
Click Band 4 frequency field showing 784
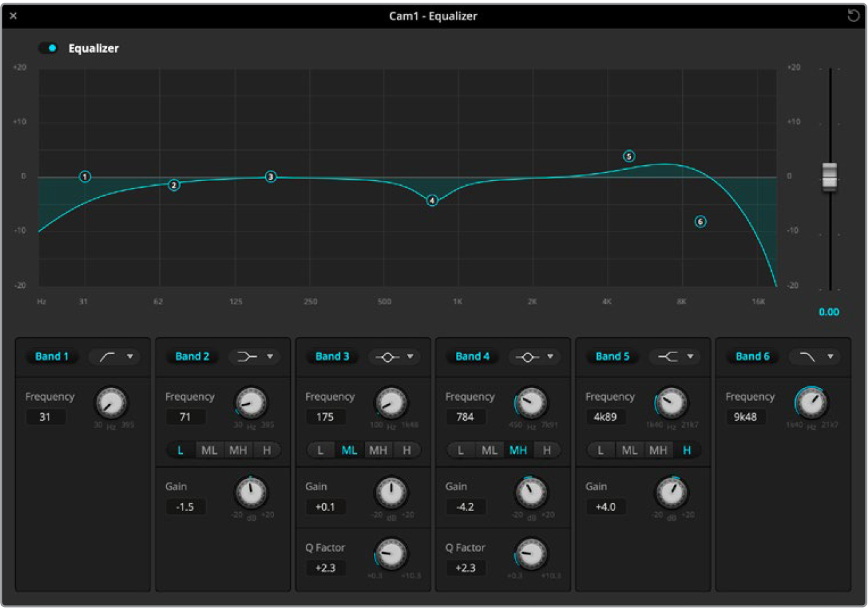pyautogui.click(x=465, y=417)
